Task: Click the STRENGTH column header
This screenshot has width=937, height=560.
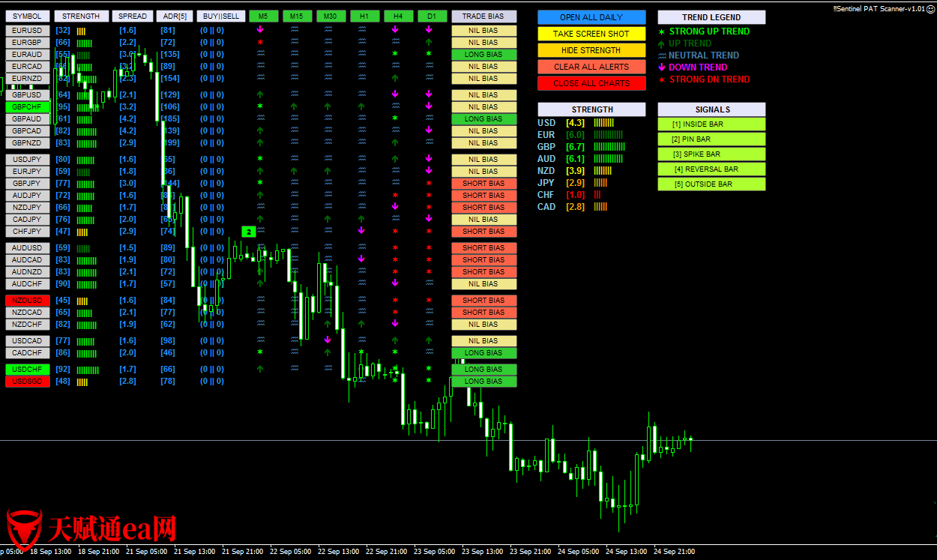Action: [x=81, y=16]
